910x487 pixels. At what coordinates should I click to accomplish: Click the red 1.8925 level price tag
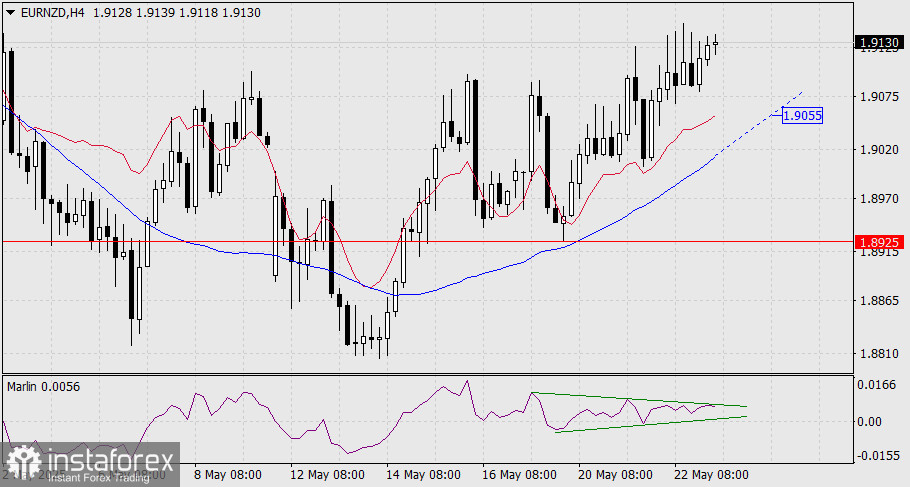[x=879, y=242]
